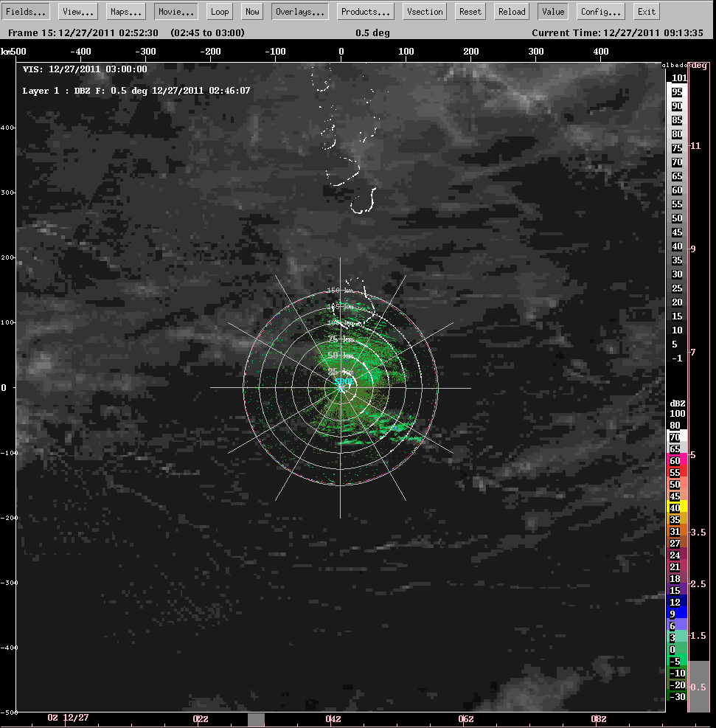Open the Config... panel
The height and width of the screenshot is (728, 716).
(600, 12)
